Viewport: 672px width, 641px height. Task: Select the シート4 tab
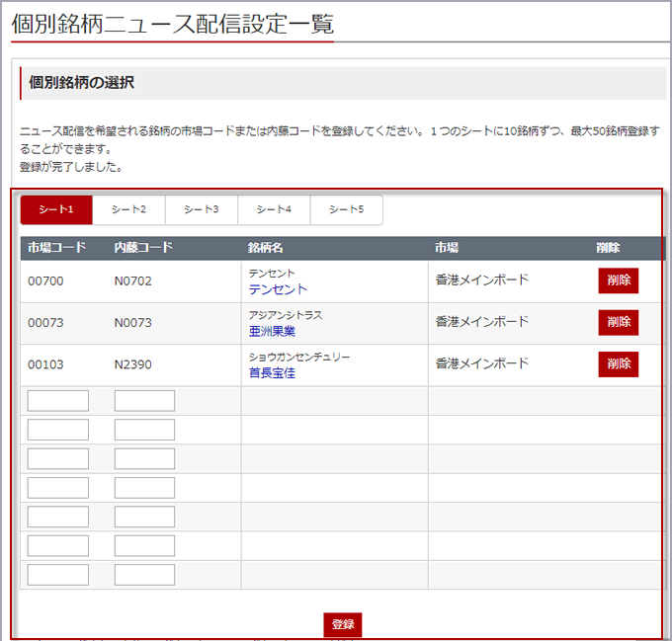pyautogui.click(x=274, y=209)
